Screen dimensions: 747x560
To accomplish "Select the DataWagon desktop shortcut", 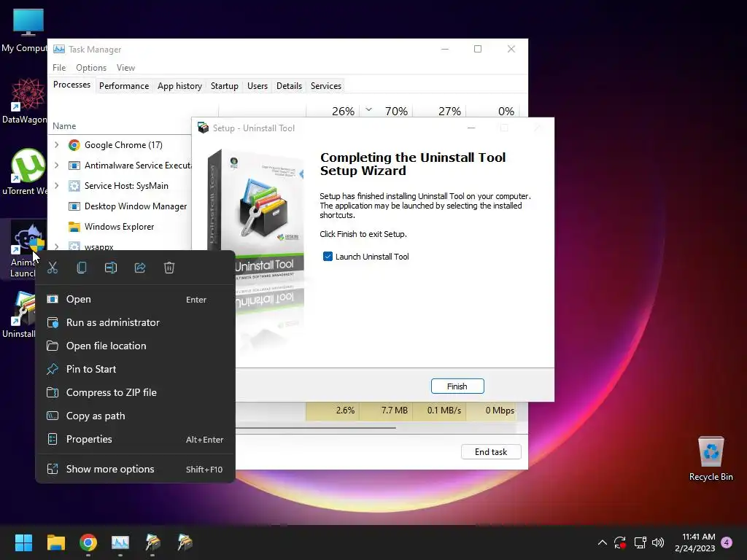I will click(x=26, y=101).
